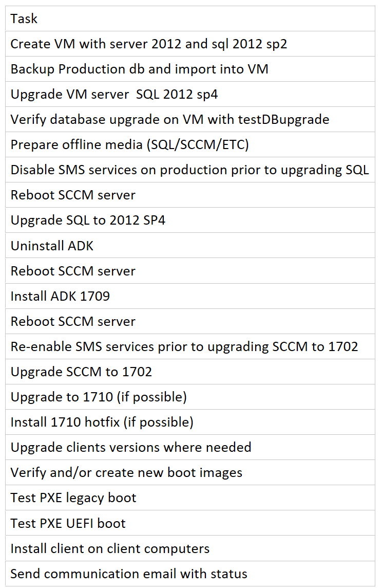382x588 pixels.
Task: Click the Send communication email with status row
Action: pos(190,574)
